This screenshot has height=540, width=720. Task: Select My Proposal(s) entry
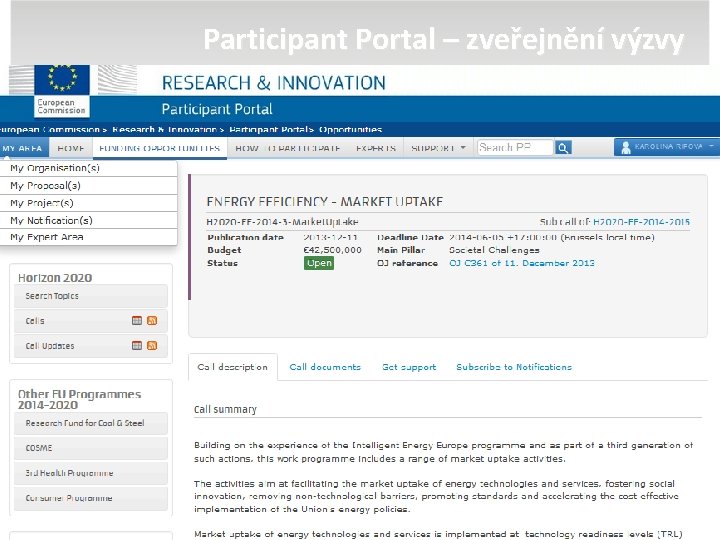pos(89,186)
